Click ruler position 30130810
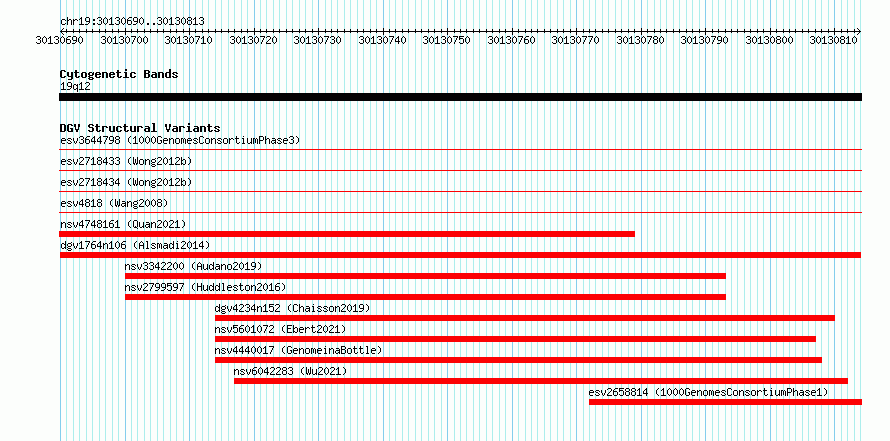 [x=834, y=40]
